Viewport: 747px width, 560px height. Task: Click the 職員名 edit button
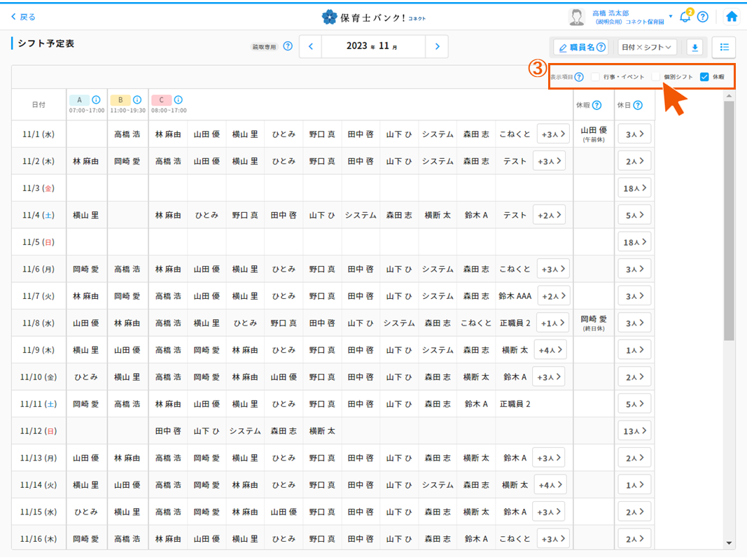(x=580, y=48)
